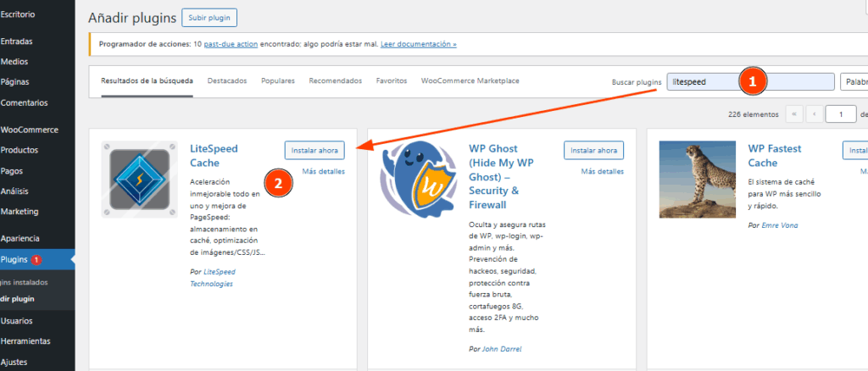Switch to the Destacados tab
Image resolution: width=868 pixels, height=371 pixels.
pyautogui.click(x=227, y=80)
